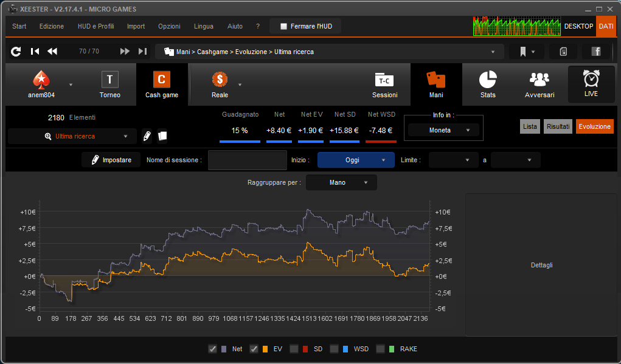Open the Aiuto menu
The width and height of the screenshot is (621, 364).
(235, 26)
